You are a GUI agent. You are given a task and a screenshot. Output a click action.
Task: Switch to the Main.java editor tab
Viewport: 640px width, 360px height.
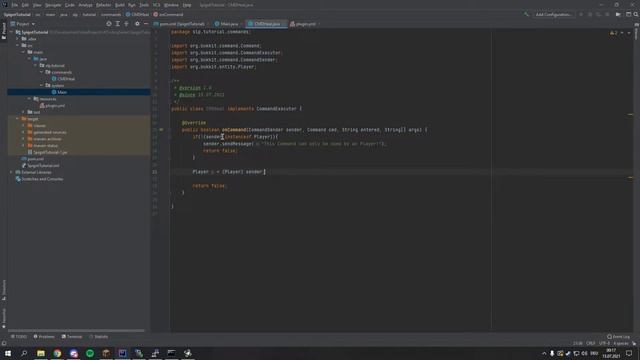tap(227, 24)
